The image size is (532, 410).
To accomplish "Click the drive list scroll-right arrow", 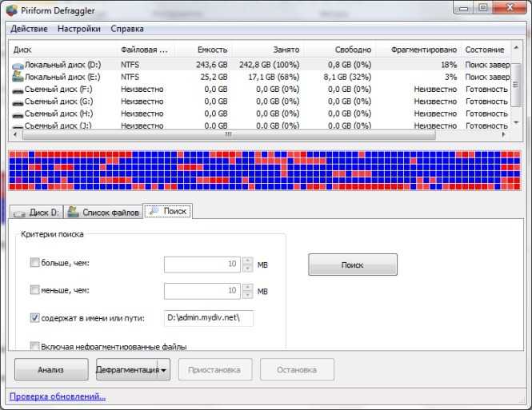I will click(504, 135).
